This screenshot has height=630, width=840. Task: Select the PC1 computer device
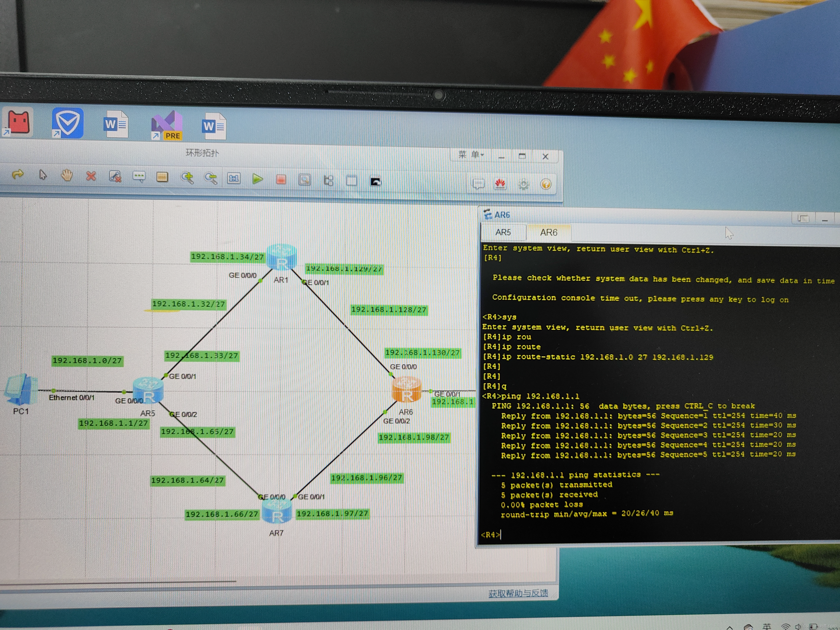[x=21, y=389]
